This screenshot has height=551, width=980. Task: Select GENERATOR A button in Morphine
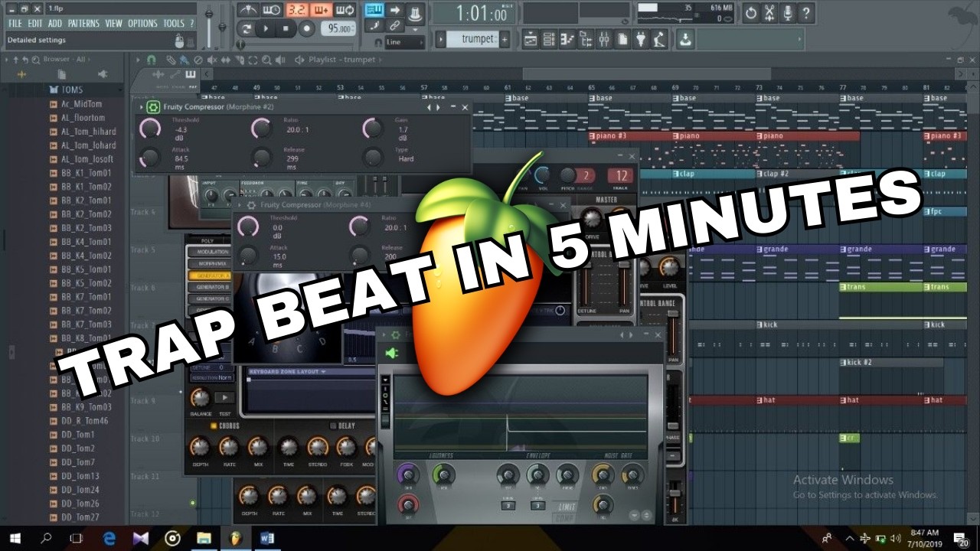209,275
